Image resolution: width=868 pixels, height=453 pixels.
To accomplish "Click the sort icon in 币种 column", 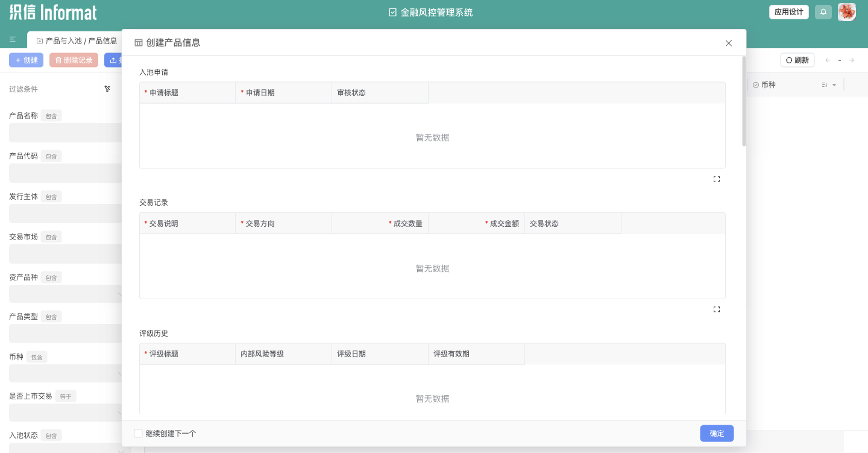I will tap(824, 85).
